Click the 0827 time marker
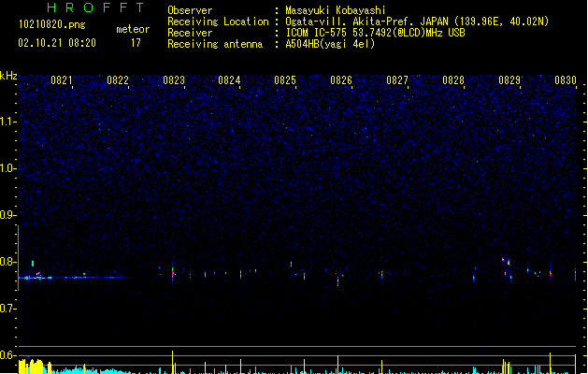This screenshot has width=588, height=374. click(397, 80)
